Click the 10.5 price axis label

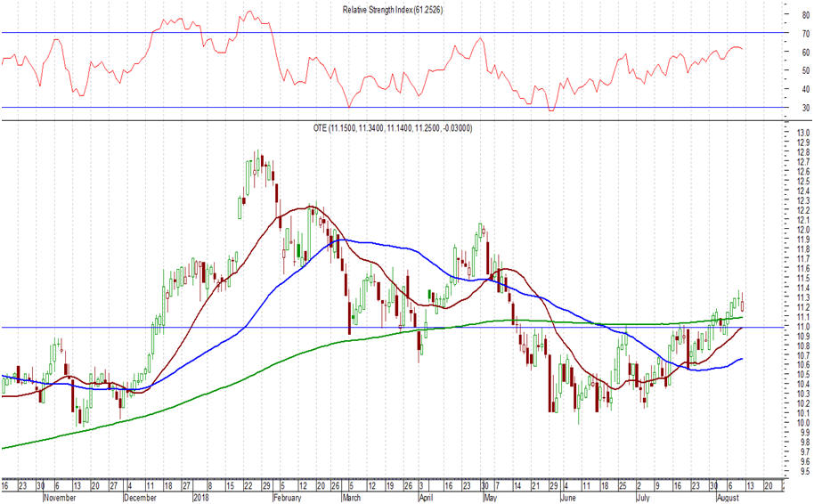pyautogui.click(x=803, y=375)
